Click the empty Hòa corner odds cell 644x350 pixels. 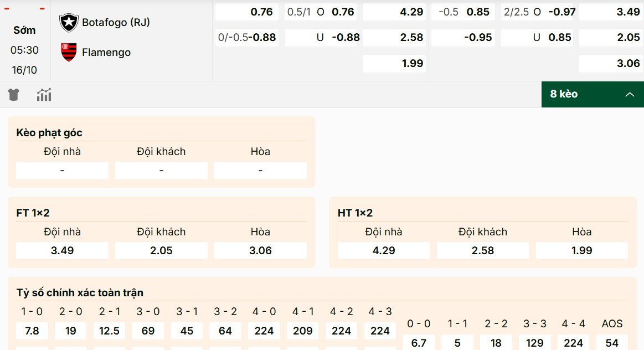[x=260, y=170]
